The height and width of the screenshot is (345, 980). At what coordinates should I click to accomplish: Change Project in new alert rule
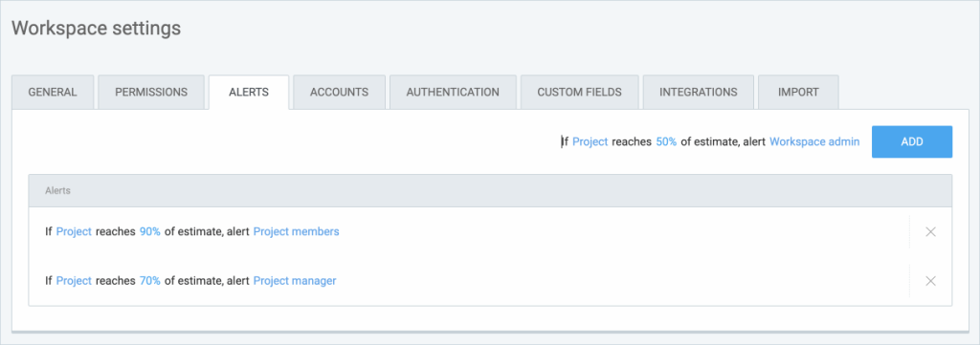point(590,141)
